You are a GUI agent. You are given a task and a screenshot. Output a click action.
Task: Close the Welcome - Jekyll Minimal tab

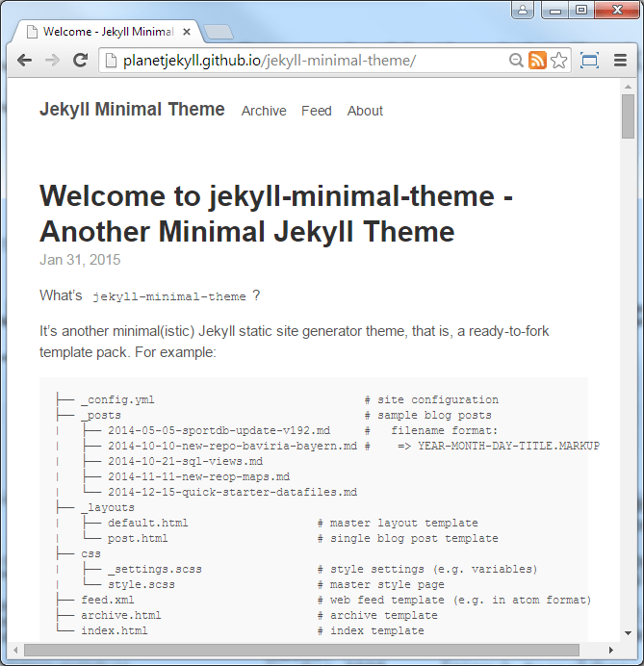pos(186,32)
